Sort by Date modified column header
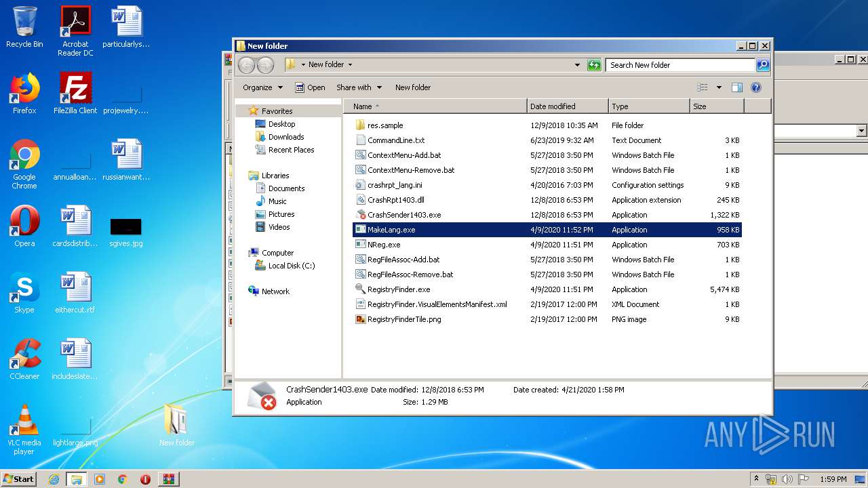The height and width of the screenshot is (488, 868). pos(568,106)
